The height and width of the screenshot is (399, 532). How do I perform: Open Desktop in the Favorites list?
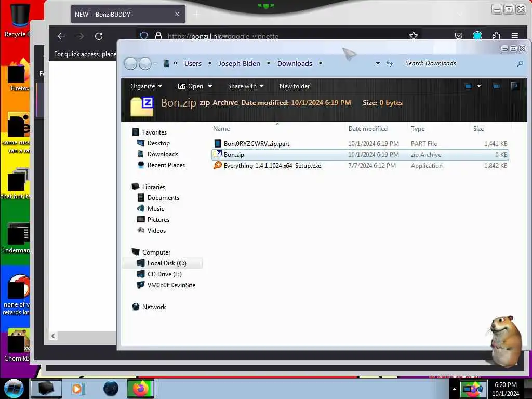click(158, 143)
